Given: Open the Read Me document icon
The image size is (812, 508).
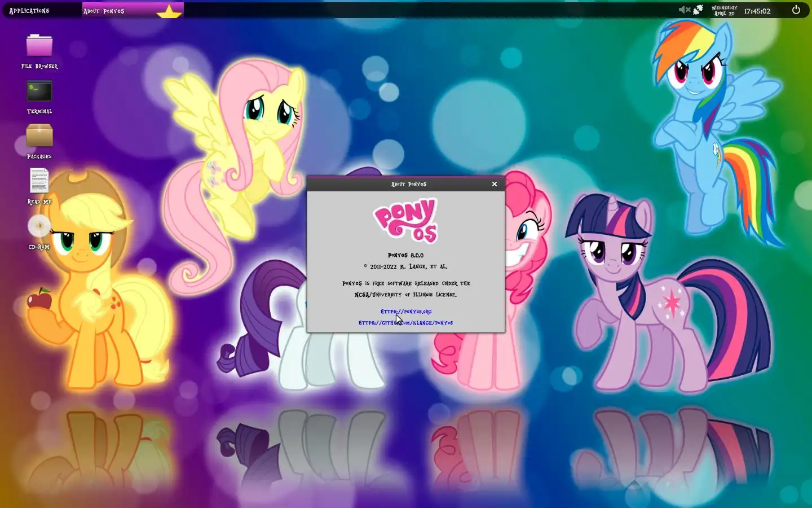Looking at the screenshot, I should point(39,186).
